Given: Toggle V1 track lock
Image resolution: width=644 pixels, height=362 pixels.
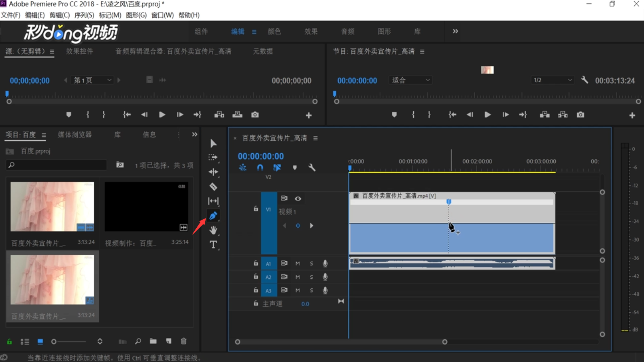Looking at the screenshot, I should (x=256, y=209).
